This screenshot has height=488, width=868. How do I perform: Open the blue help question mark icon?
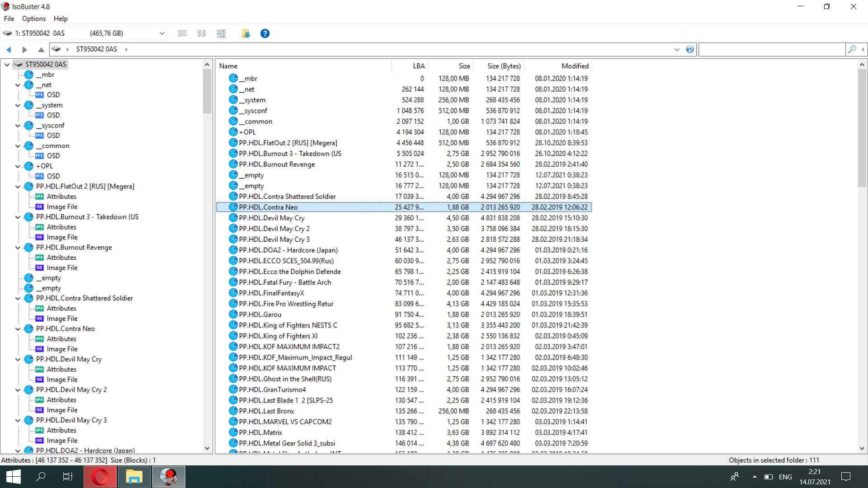(265, 33)
